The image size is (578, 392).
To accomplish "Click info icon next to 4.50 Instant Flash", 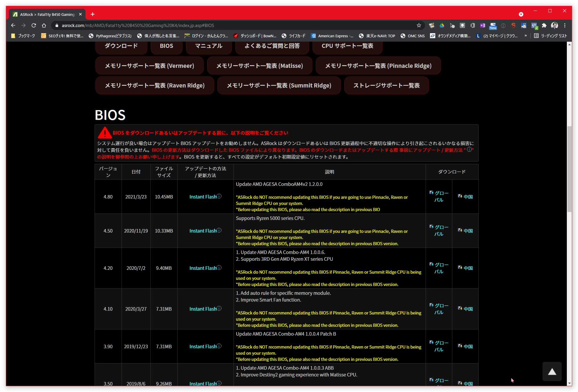I will pyautogui.click(x=219, y=230).
